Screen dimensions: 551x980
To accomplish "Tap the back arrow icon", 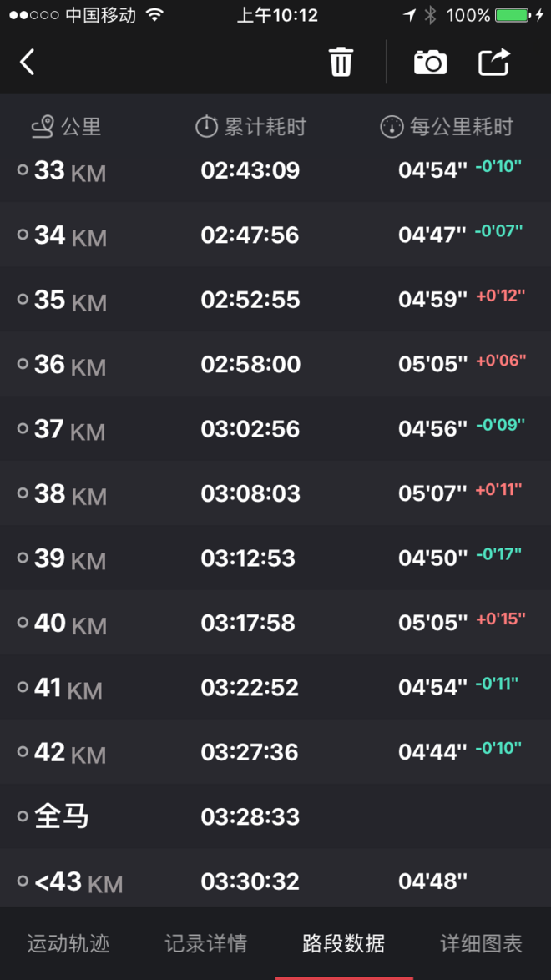I will coord(28,62).
